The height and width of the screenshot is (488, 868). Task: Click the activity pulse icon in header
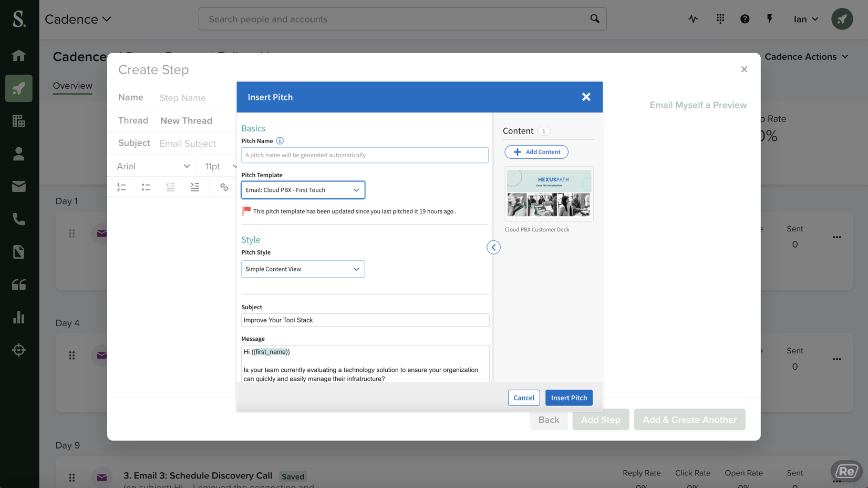(x=694, y=19)
